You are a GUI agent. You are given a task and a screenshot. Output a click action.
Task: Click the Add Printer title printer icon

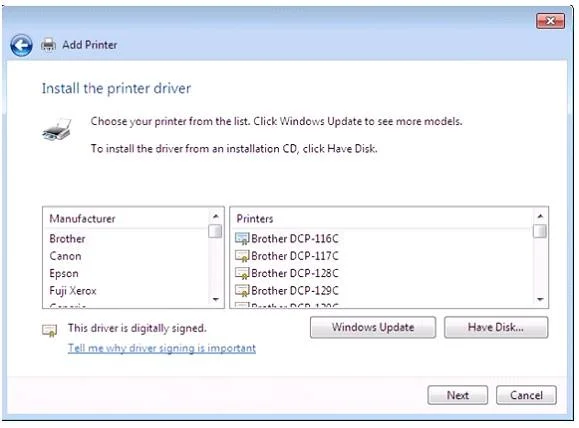click(x=48, y=45)
